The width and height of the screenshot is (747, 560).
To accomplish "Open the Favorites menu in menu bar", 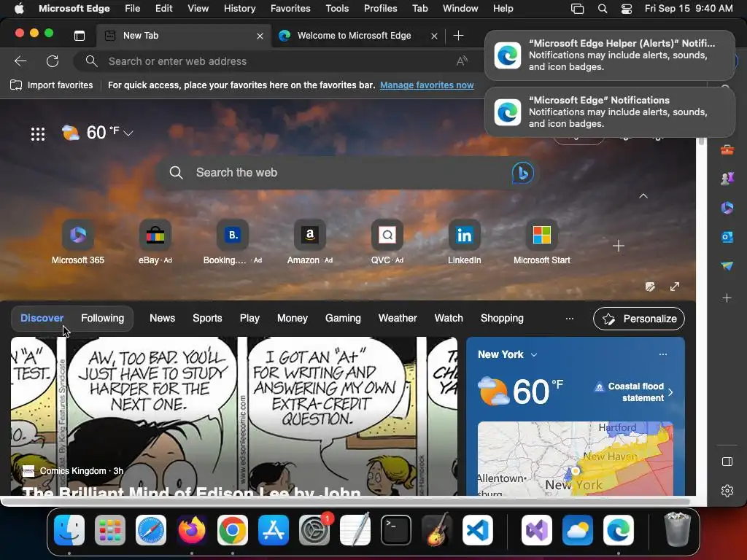I will click(x=290, y=9).
